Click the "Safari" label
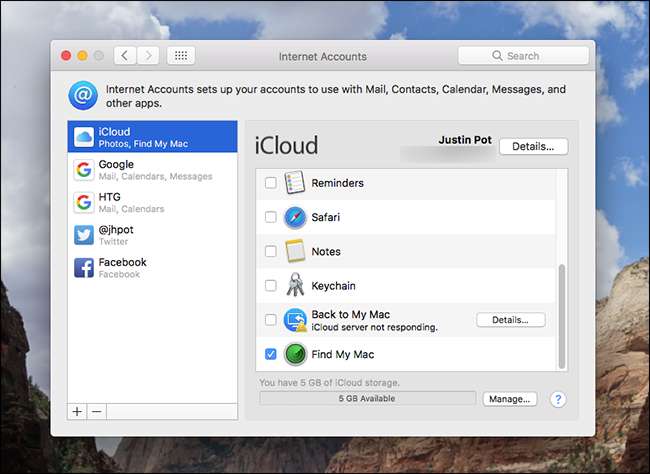This screenshot has height=474, width=650. (x=325, y=217)
